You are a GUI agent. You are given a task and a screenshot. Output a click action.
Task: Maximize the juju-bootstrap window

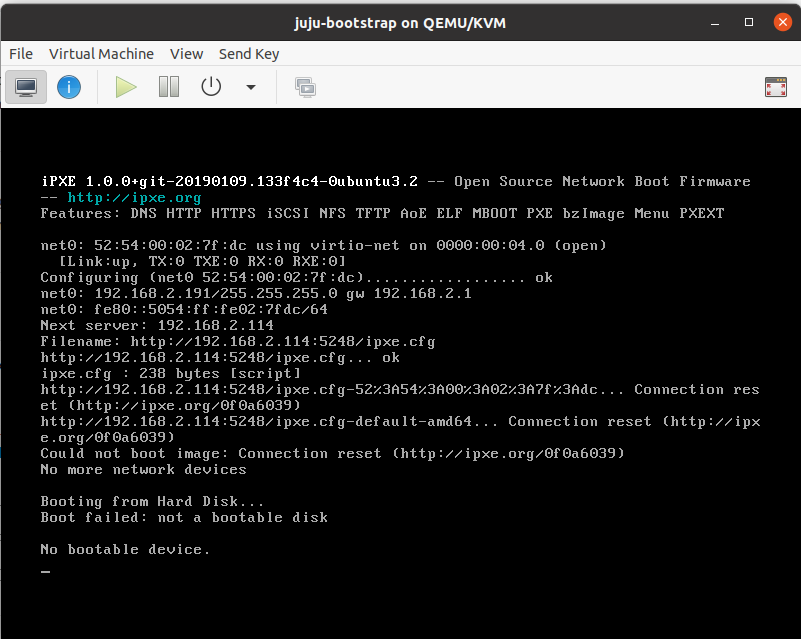click(x=748, y=21)
